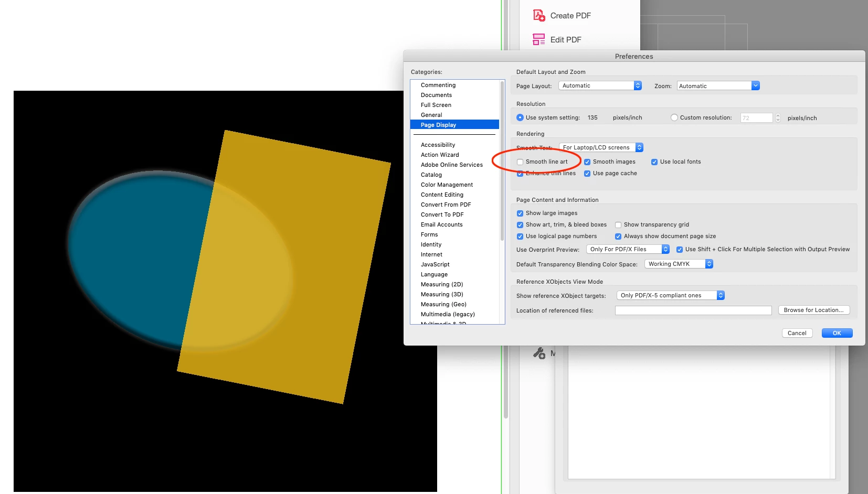The height and width of the screenshot is (494, 868).
Task: Toggle the Use page cache checkbox
Action: click(x=587, y=174)
